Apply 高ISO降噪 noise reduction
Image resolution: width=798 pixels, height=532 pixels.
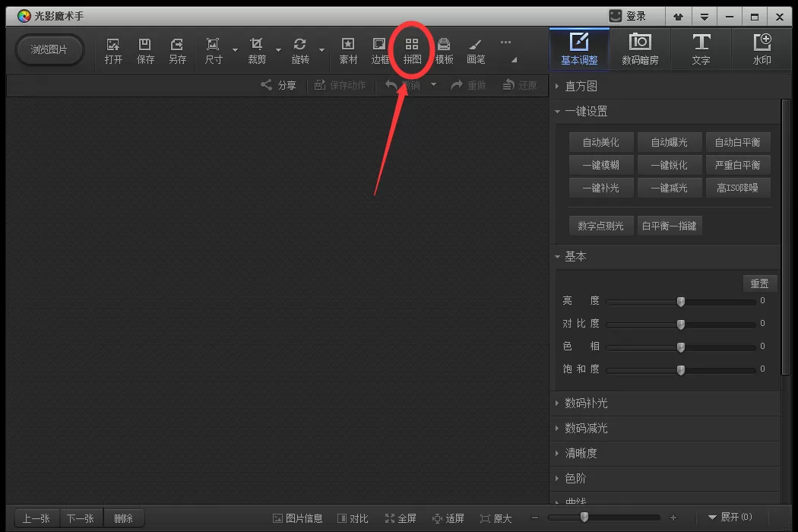(737, 188)
